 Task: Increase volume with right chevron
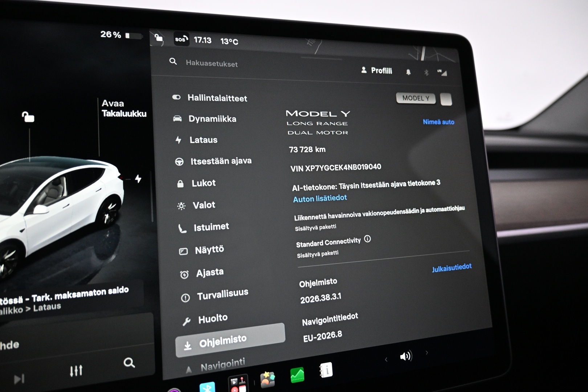pyautogui.click(x=427, y=352)
